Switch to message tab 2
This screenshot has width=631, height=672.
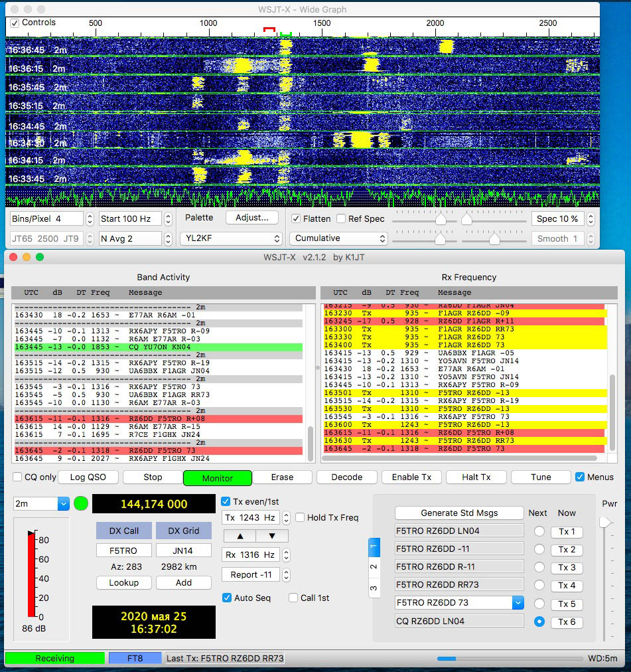(374, 566)
